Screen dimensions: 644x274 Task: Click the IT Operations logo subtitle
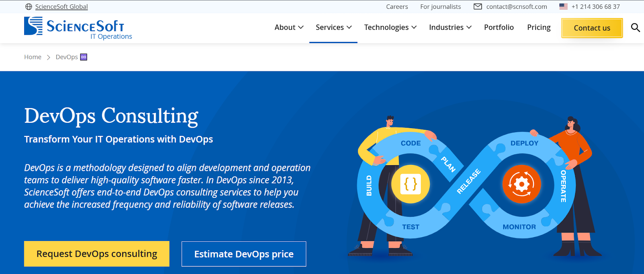[111, 36]
